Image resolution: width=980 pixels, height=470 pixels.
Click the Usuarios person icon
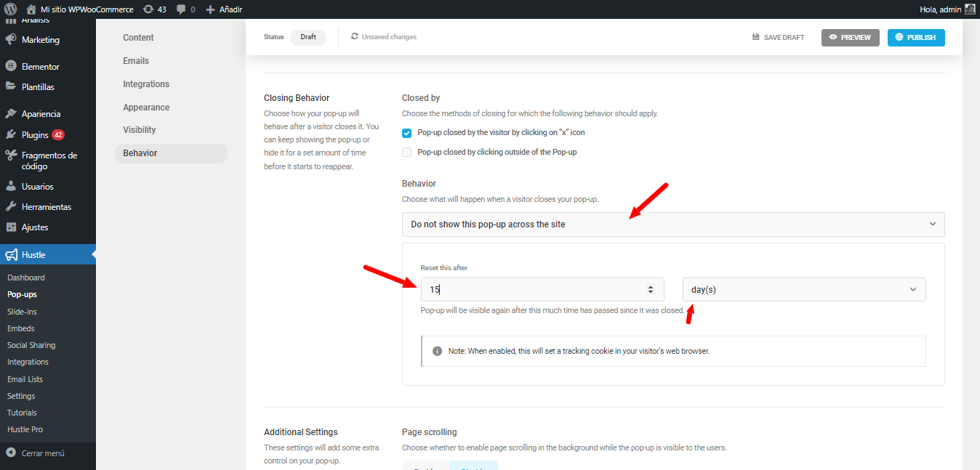[11, 187]
